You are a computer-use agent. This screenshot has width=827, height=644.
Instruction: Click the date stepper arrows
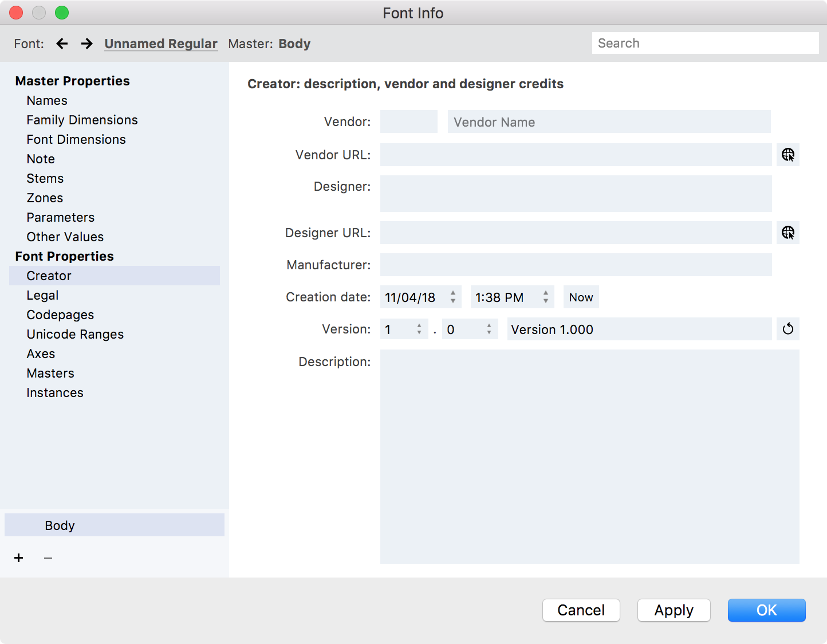tap(453, 297)
